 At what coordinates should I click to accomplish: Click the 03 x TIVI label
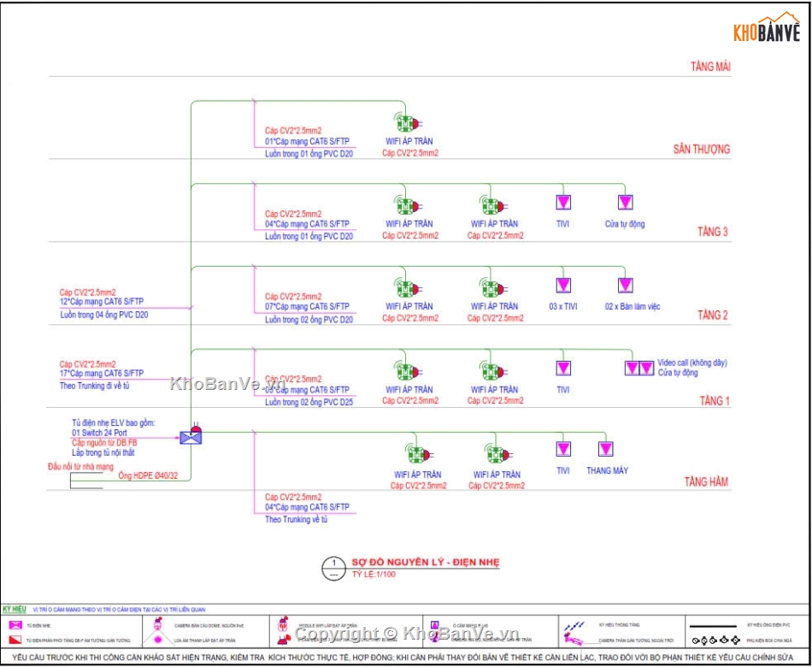(563, 307)
